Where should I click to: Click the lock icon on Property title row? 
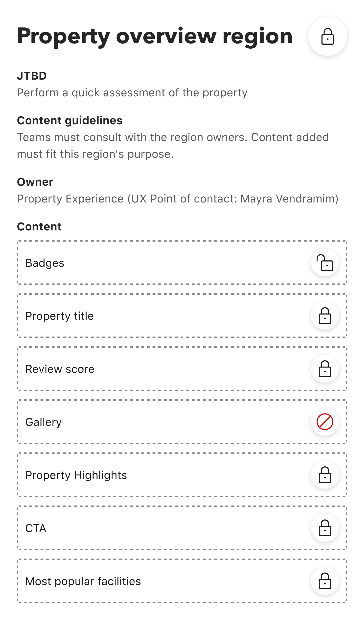(325, 316)
